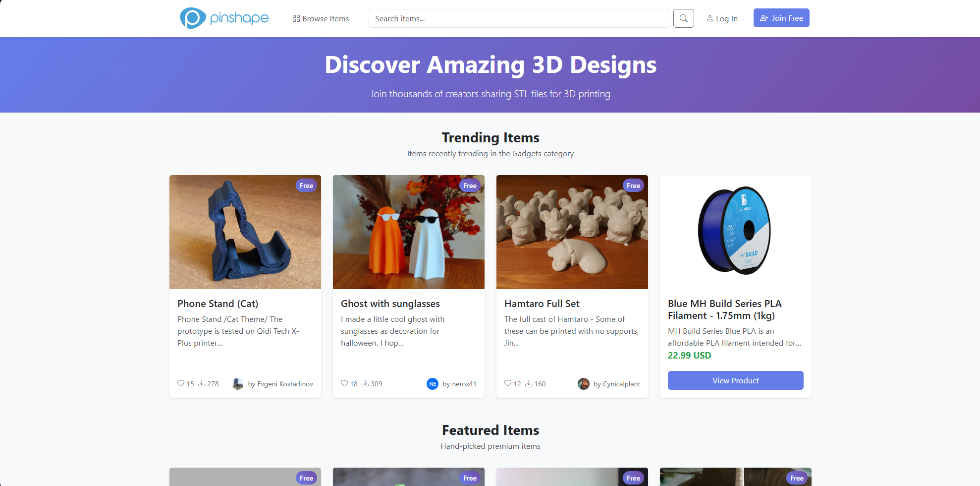Visit author Cynicalplant's profile

coord(617,384)
